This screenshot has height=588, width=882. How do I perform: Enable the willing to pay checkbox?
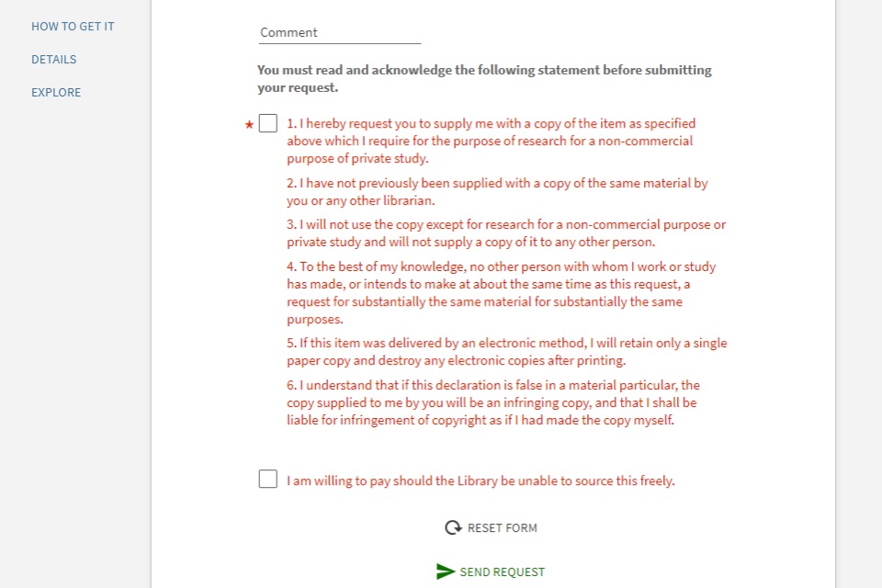pyautogui.click(x=268, y=480)
